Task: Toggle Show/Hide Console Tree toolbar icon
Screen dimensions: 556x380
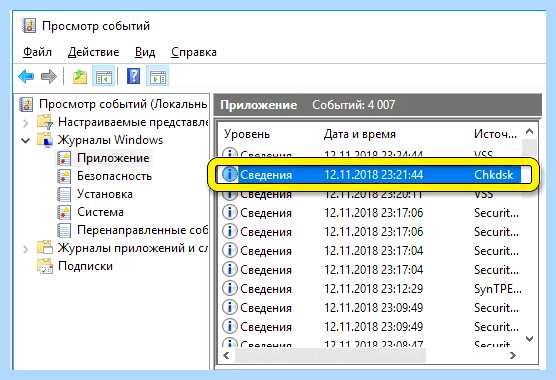Action: pos(104,76)
